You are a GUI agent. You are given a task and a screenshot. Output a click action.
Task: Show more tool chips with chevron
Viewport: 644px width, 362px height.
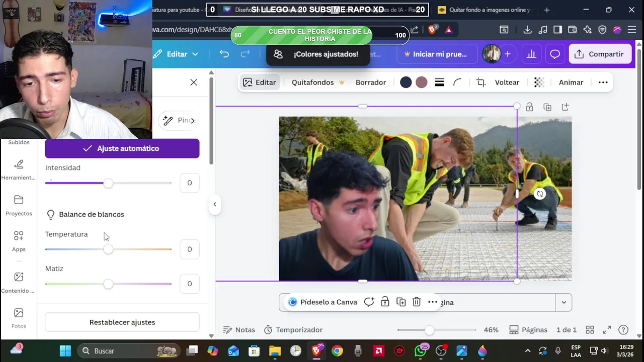click(192, 121)
